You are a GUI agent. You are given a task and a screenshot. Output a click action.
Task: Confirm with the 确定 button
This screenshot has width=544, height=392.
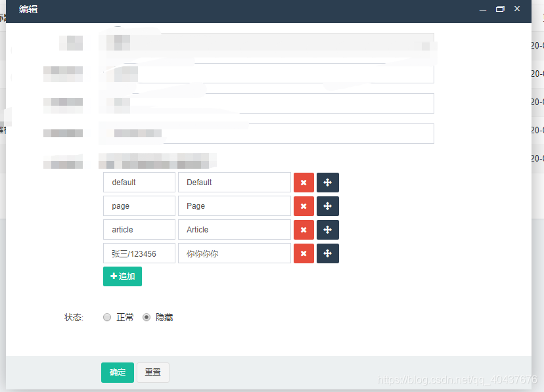coord(118,372)
